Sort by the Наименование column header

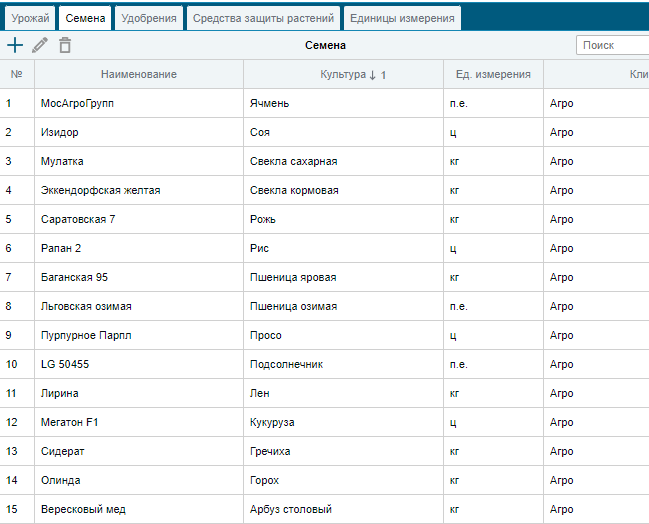pos(139,74)
